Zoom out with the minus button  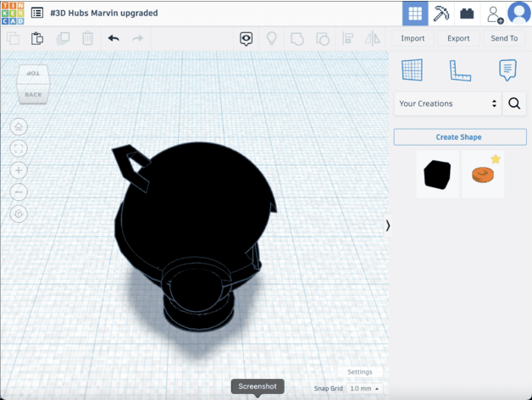pyautogui.click(x=19, y=192)
